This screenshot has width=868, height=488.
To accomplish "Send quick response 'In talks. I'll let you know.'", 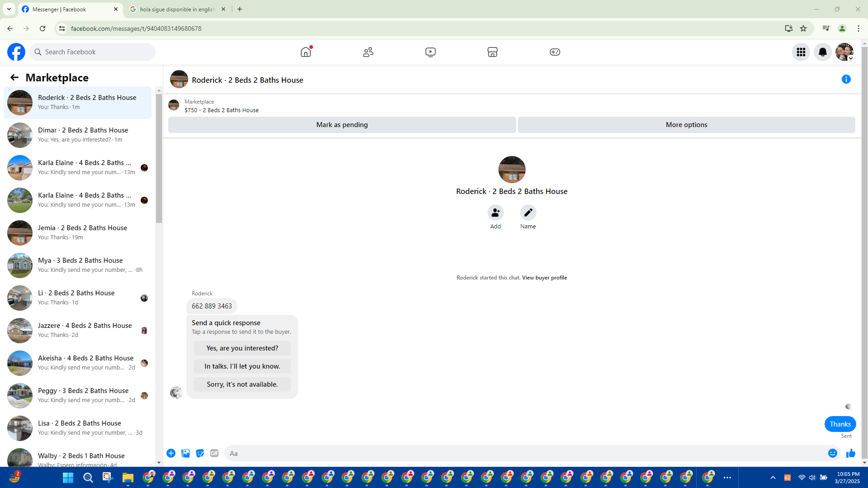I will coord(242,366).
